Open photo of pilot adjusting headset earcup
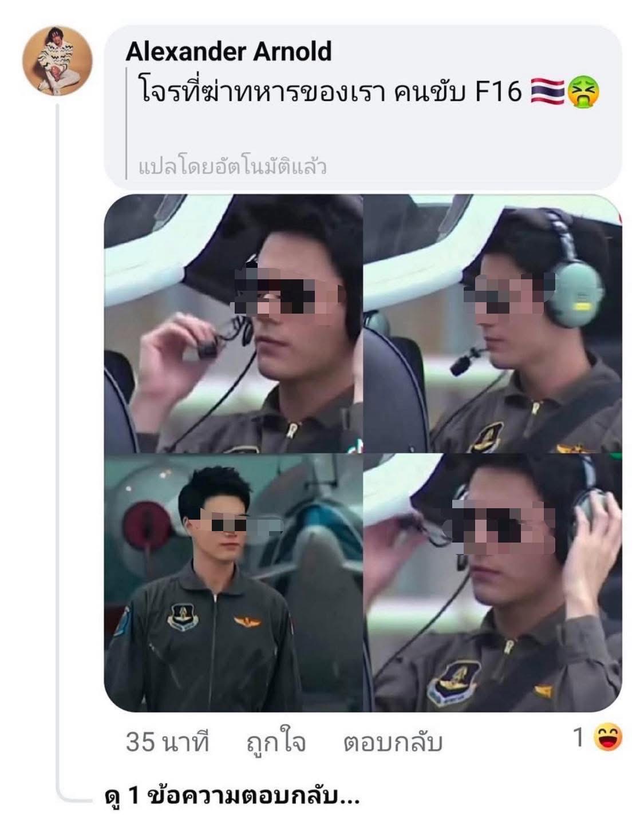The image size is (644, 823). pyautogui.click(x=493, y=583)
